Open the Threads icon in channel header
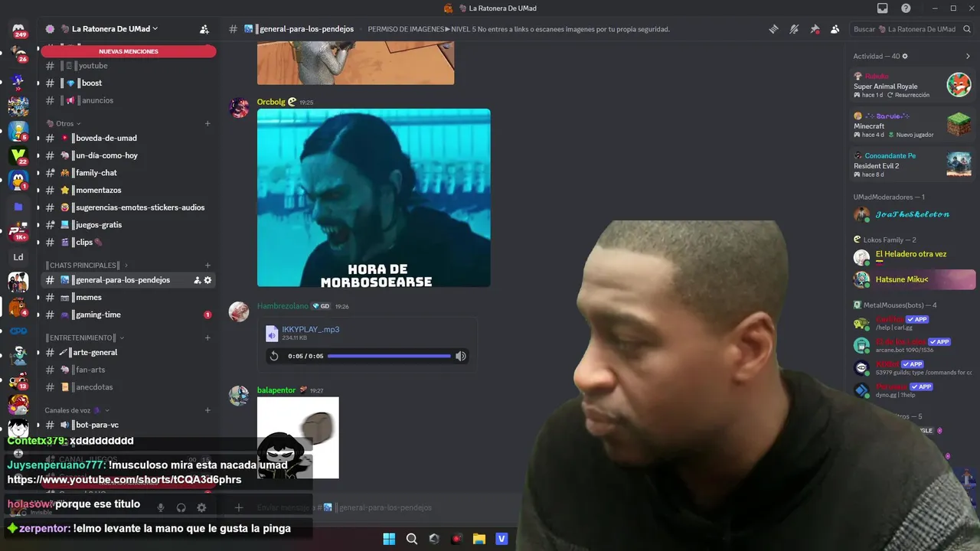Image resolution: width=980 pixels, height=551 pixels. pyautogui.click(x=774, y=29)
